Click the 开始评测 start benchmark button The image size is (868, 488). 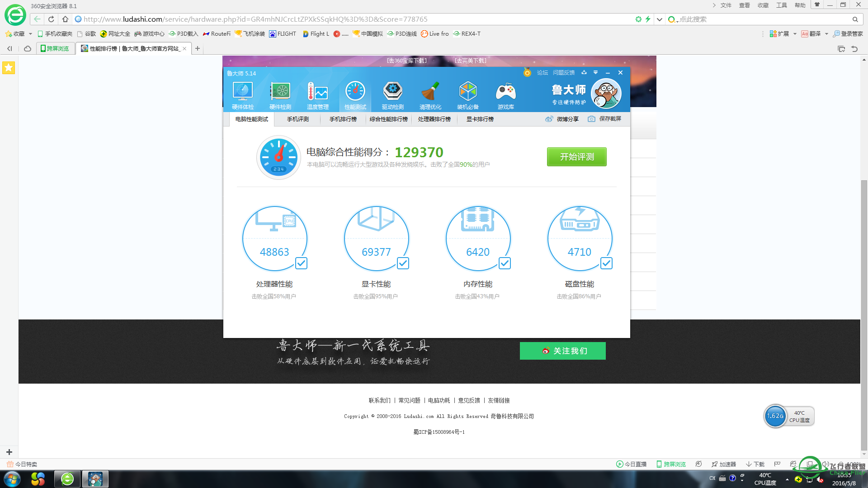pyautogui.click(x=576, y=157)
